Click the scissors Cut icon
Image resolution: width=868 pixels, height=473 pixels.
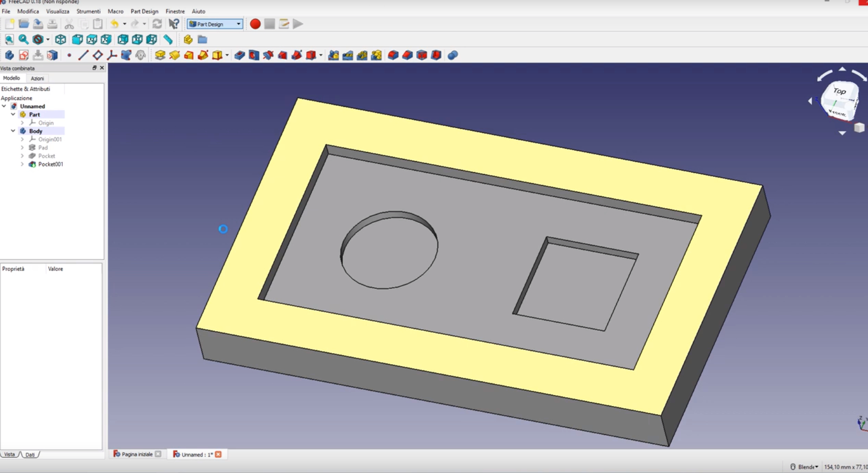tap(69, 24)
